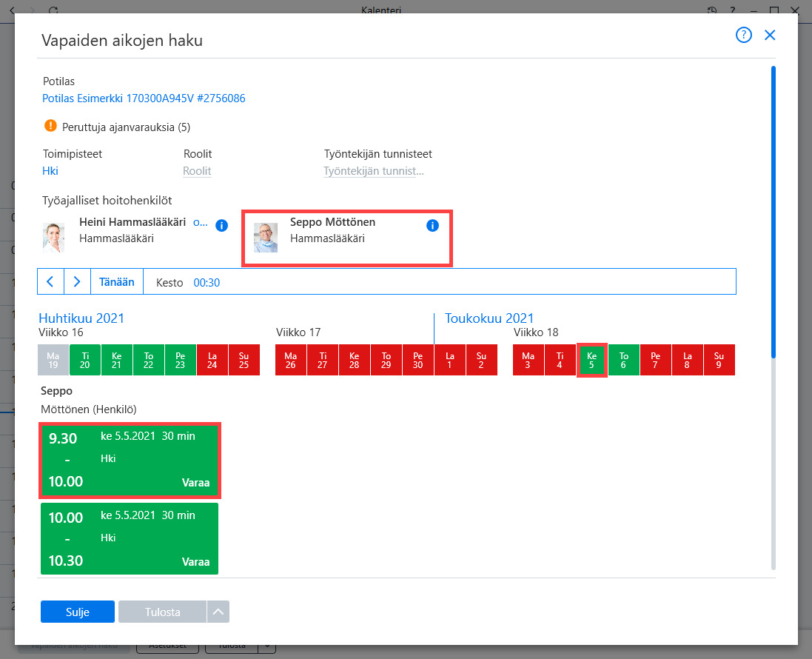Expand Tulosta options with the up chevron

tap(218, 612)
